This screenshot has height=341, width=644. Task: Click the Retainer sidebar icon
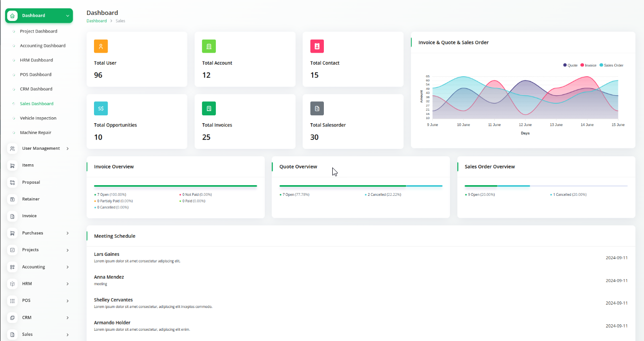tap(13, 199)
